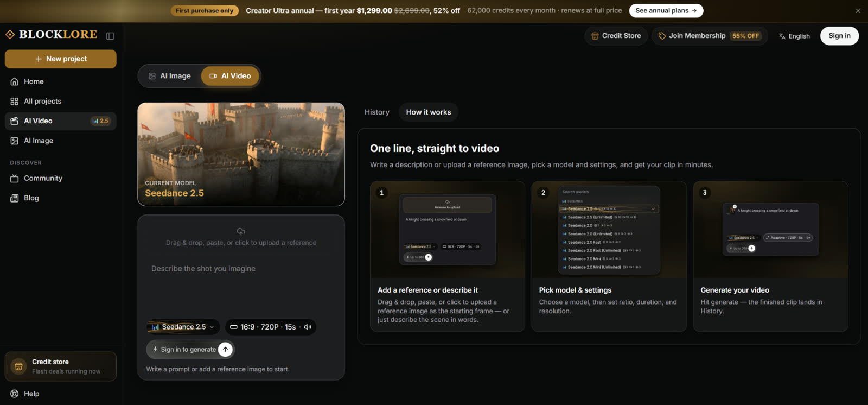Click the tag icon on Join Membership
Image resolution: width=868 pixels, height=405 pixels.
662,36
